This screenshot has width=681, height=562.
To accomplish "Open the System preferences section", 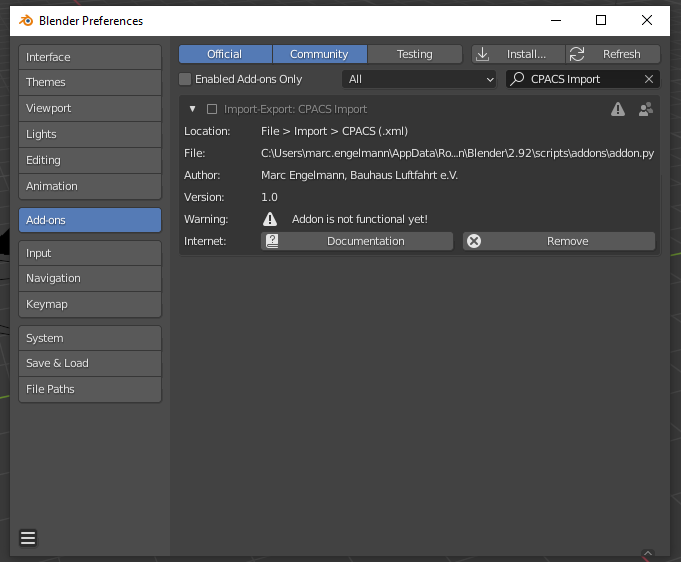I will coord(90,338).
